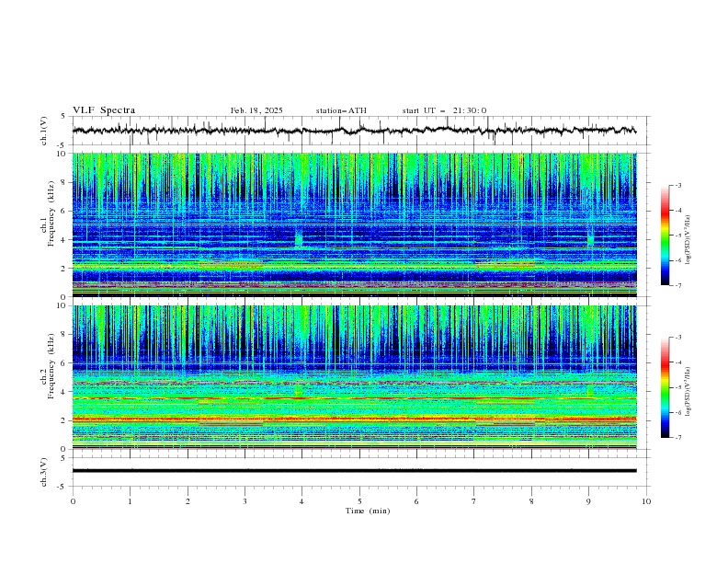Click the ch.2 spectrogram image
The width and height of the screenshot is (728, 563).
355,377
